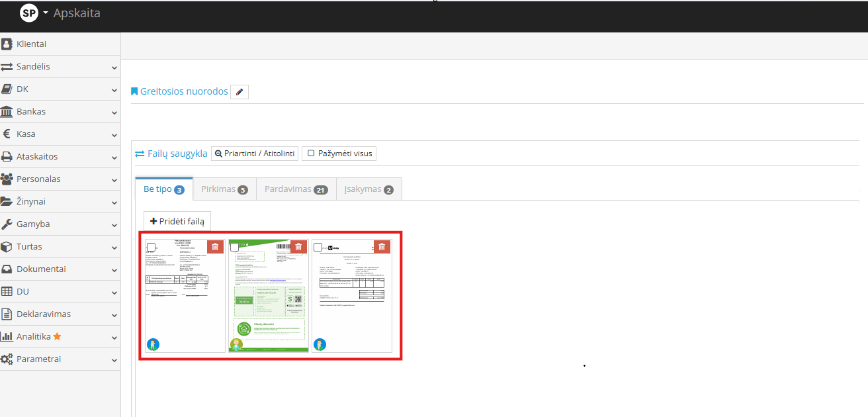Select the Be tipo tab

pos(164,189)
